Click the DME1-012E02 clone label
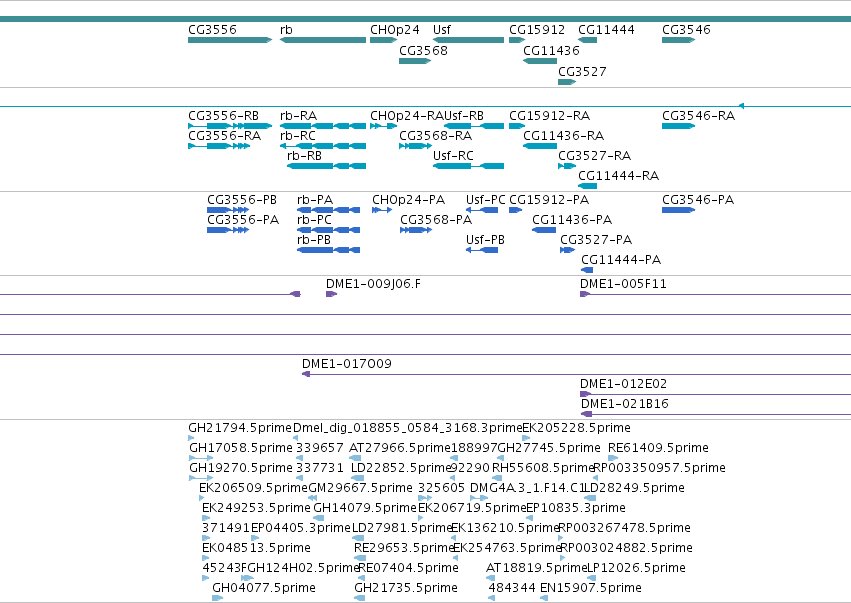Screen dimensions: 851x603 [624, 384]
